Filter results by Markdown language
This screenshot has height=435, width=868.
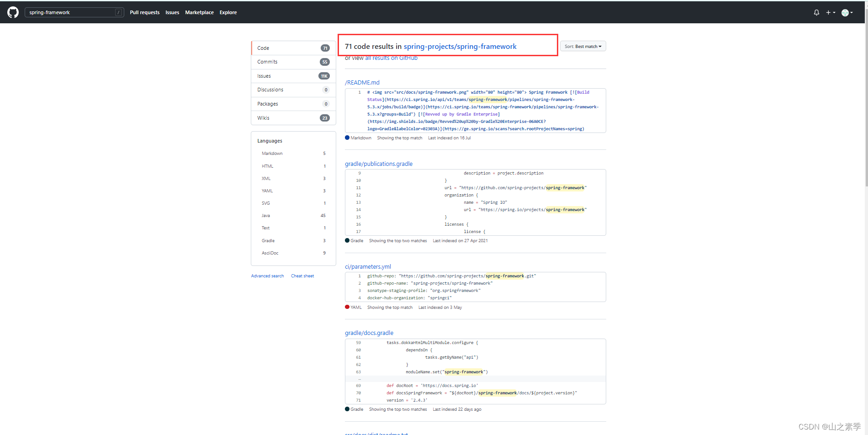coord(293,154)
